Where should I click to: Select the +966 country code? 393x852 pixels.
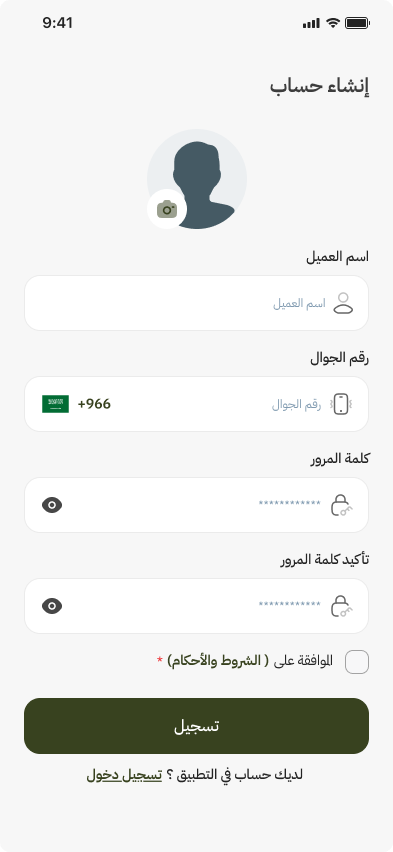tap(94, 404)
